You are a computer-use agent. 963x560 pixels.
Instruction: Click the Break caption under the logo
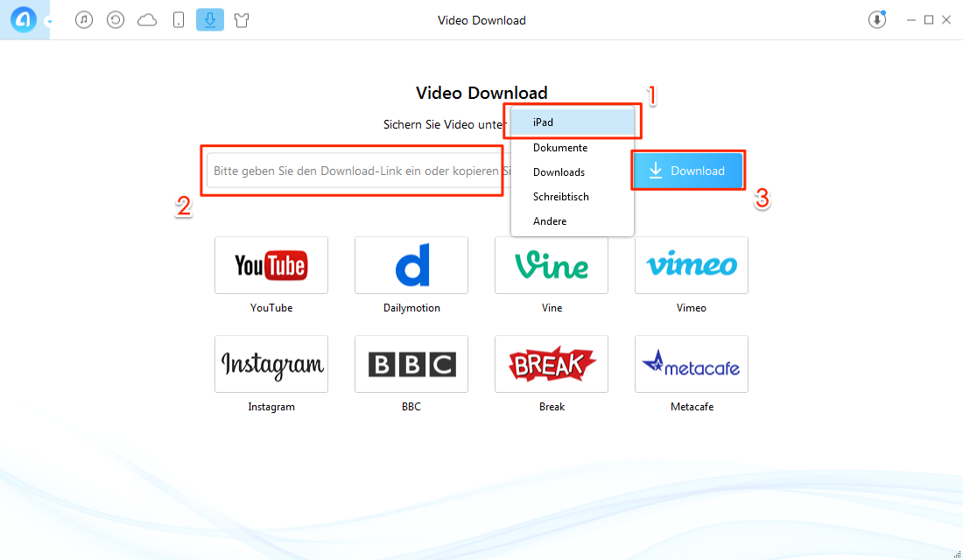pyautogui.click(x=552, y=407)
